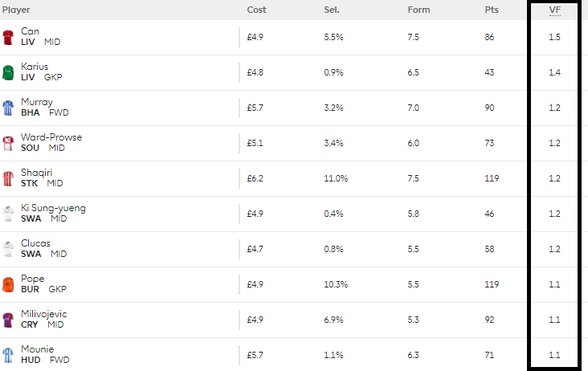
Task: Open player name Ki Sung-yueng
Action: point(53,208)
